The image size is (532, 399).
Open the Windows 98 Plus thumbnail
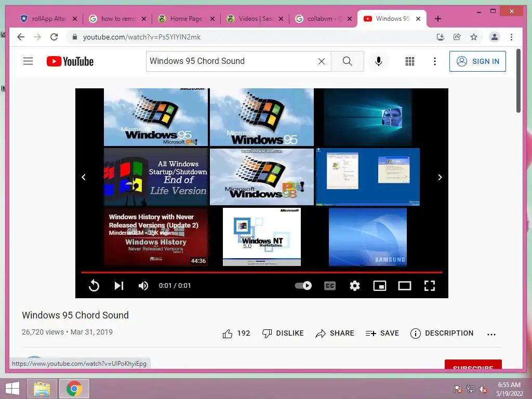coord(262,177)
